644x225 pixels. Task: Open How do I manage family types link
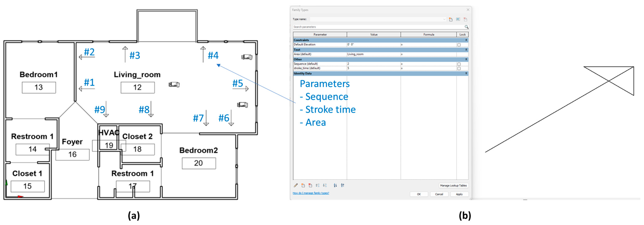(311, 193)
